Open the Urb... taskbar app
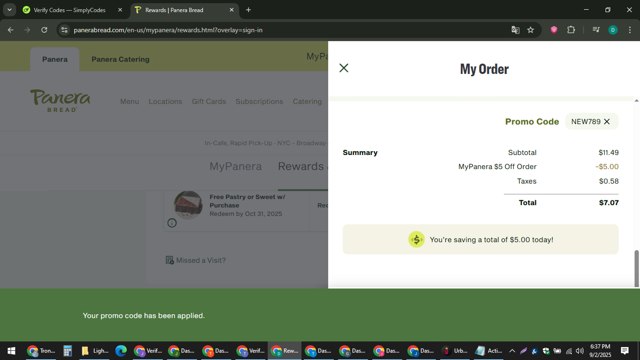This screenshot has height=360, width=640. click(x=456, y=351)
